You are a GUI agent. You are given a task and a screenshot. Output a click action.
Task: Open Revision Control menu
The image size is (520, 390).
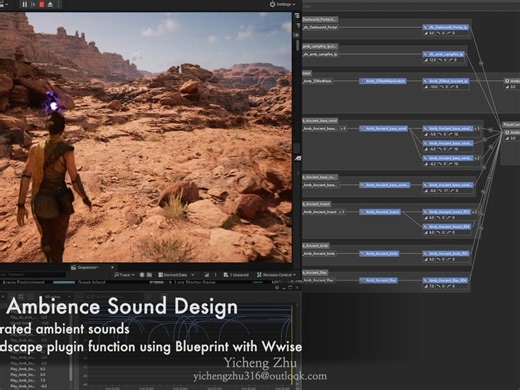[276, 275]
